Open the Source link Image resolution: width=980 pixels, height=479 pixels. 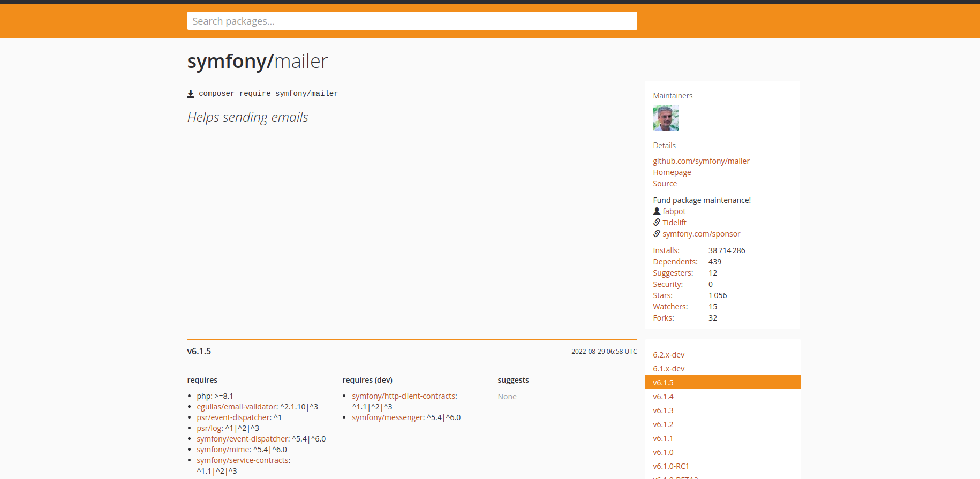point(665,184)
